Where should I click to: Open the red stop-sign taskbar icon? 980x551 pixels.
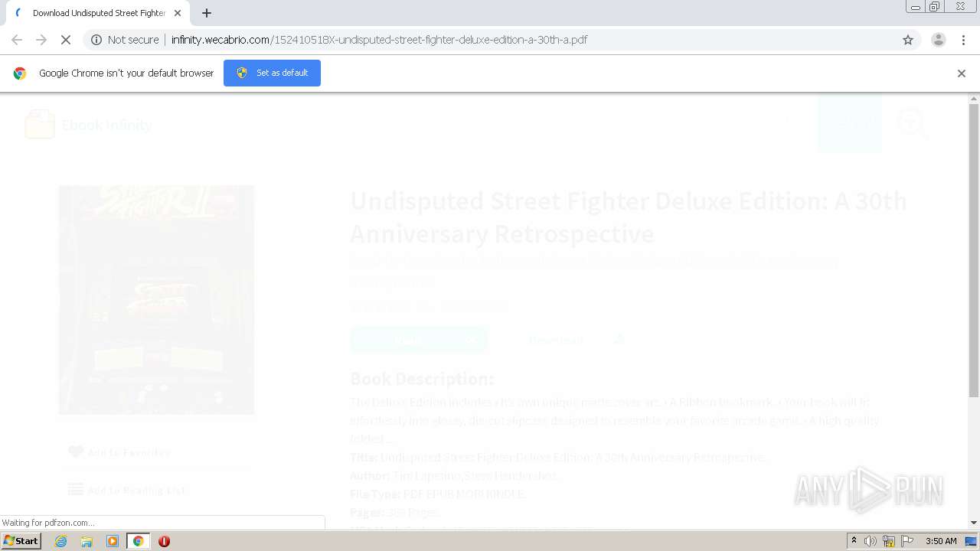[x=164, y=541]
